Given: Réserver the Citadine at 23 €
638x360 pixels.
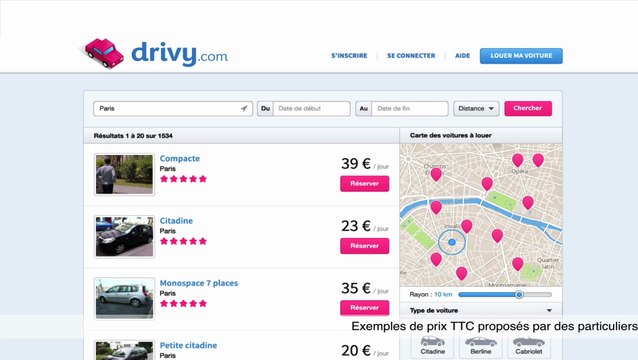Looking at the screenshot, I should [365, 246].
